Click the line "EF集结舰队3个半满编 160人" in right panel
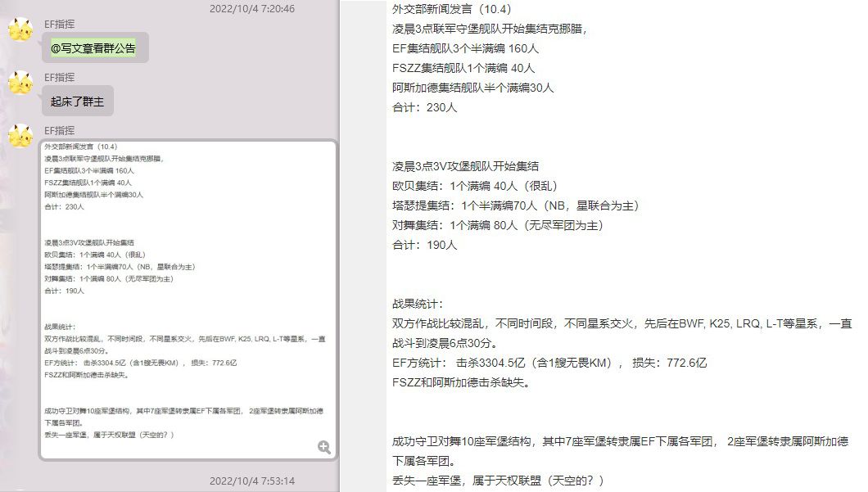868x492 pixels. pyautogui.click(x=465, y=48)
